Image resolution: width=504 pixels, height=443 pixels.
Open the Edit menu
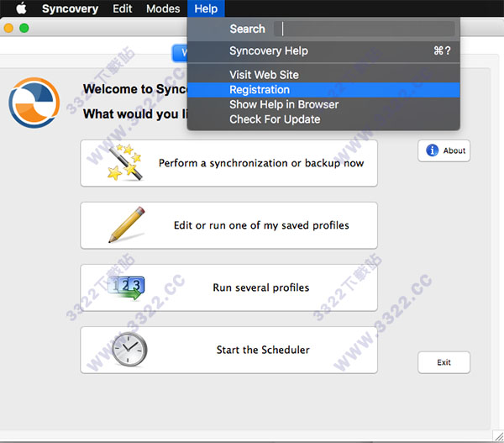pyautogui.click(x=122, y=8)
